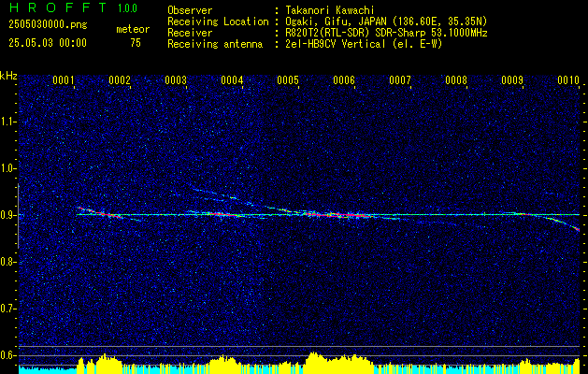Click the 'Observer' field label
The height and width of the screenshot is (374, 588).
pyautogui.click(x=190, y=10)
